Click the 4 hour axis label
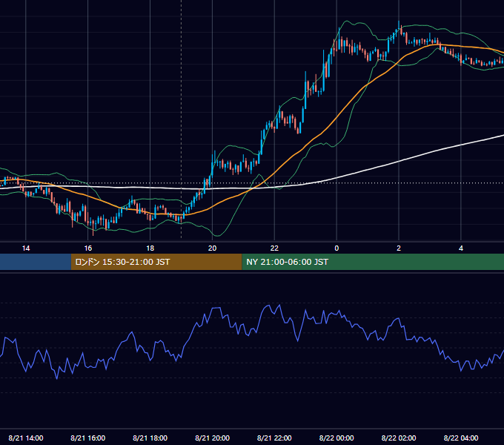Screen dimensions: 504x445 [x=461, y=248]
